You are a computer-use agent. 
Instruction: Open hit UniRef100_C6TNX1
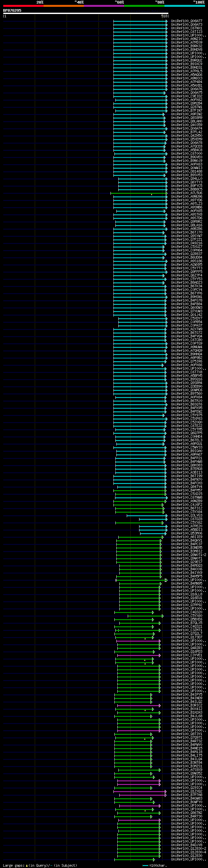tap(187, 28)
